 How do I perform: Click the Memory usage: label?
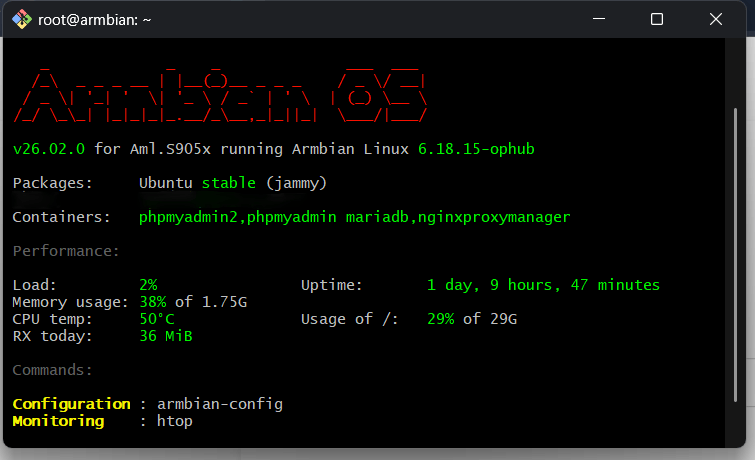coord(71,302)
